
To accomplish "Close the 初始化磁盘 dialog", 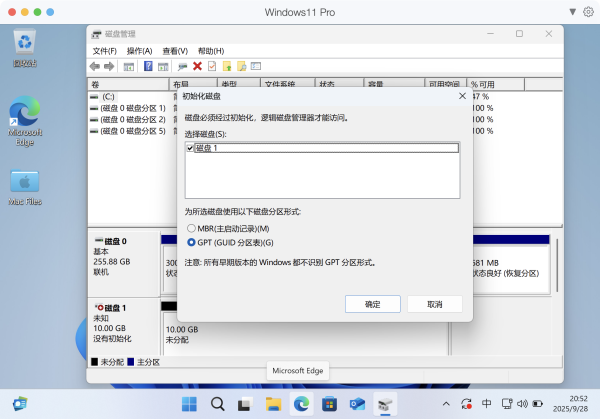I will click(x=461, y=97).
